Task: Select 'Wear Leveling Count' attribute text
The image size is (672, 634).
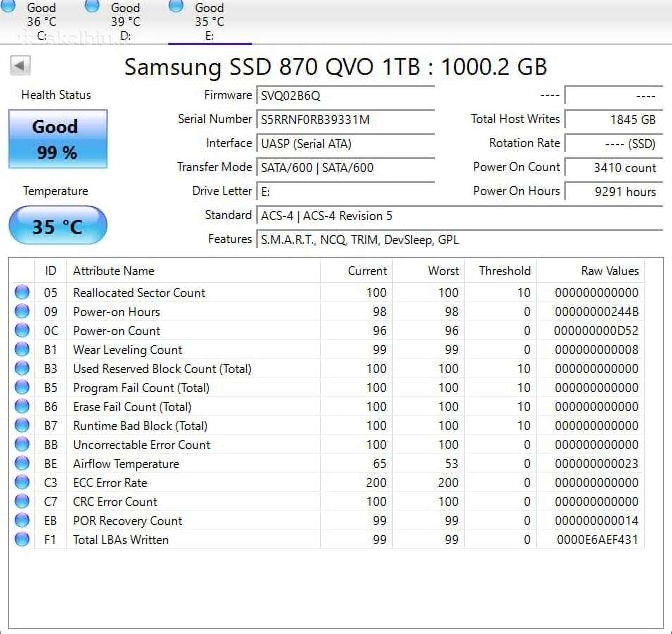Action: tap(127, 350)
